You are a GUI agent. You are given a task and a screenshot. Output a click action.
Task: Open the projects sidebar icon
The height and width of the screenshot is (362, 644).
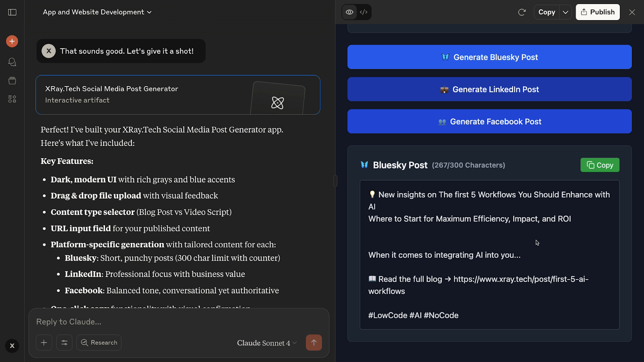[x=12, y=80]
